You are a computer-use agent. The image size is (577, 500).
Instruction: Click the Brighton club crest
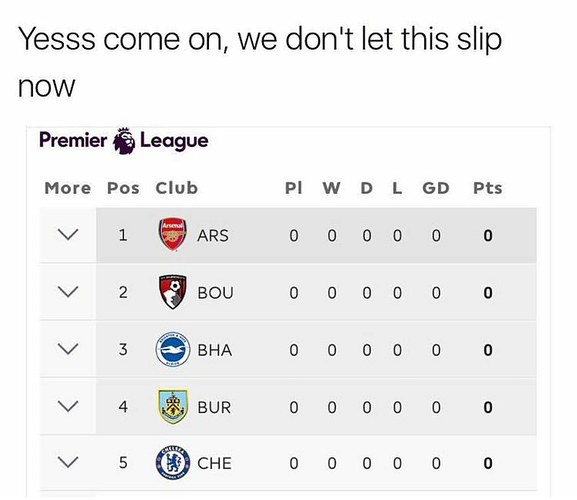[x=173, y=349]
